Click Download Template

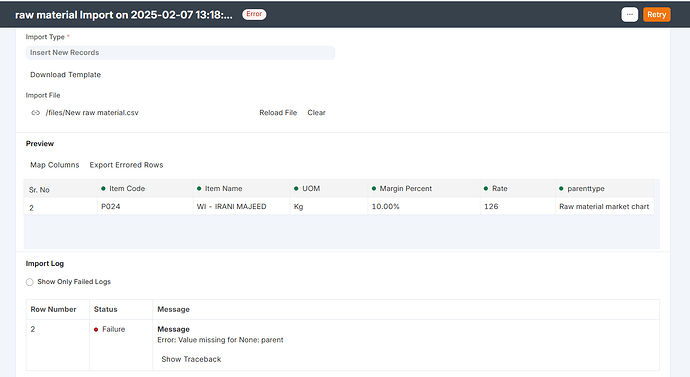(66, 75)
